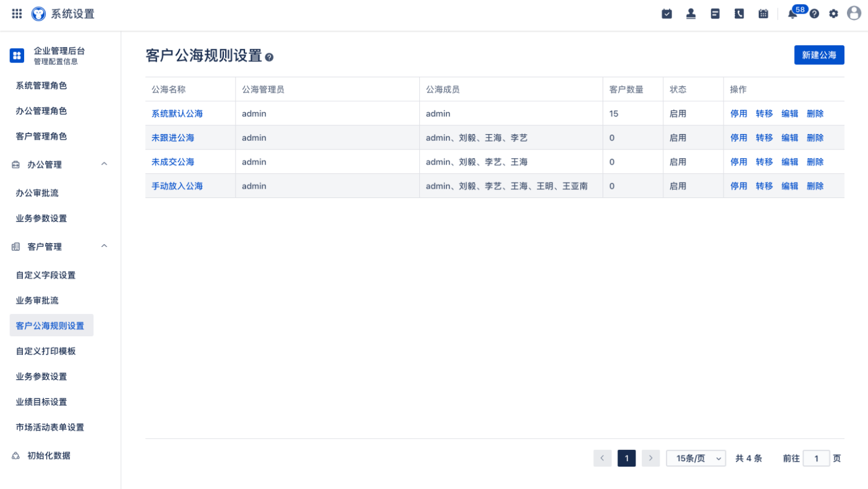Click 删除 for 手动放入公海
The height and width of the screenshot is (489, 868).
pos(815,186)
